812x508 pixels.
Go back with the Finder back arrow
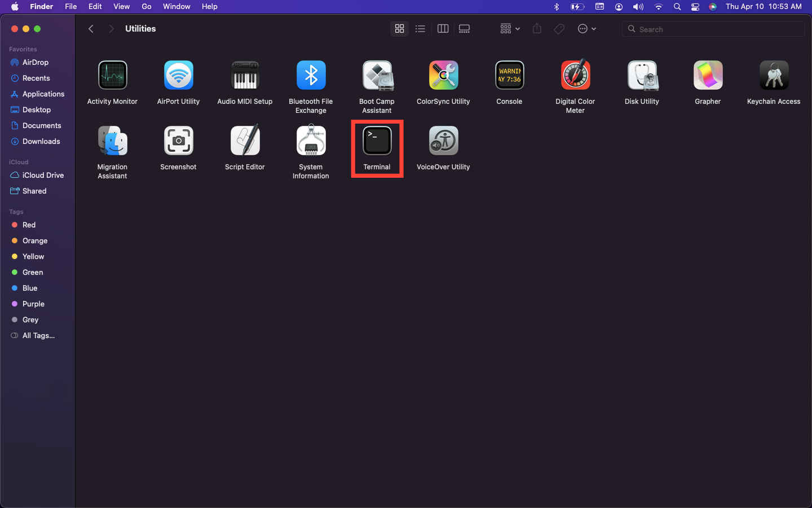pos(91,29)
